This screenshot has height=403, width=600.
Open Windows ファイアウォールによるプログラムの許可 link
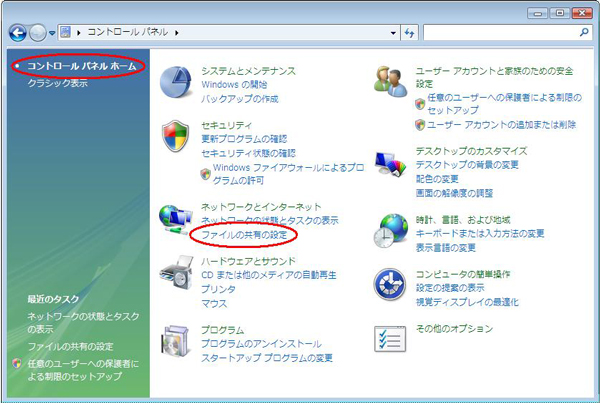tap(288, 174)
